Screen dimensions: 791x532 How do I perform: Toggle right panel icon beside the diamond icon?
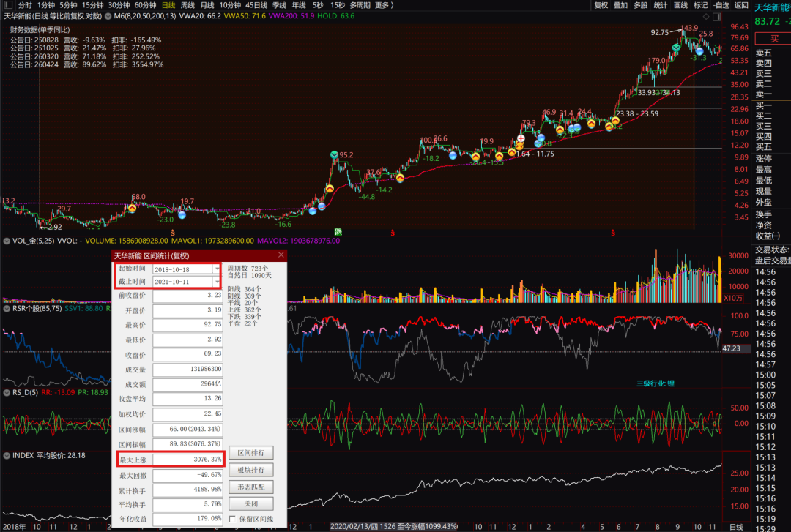point(716,17)
